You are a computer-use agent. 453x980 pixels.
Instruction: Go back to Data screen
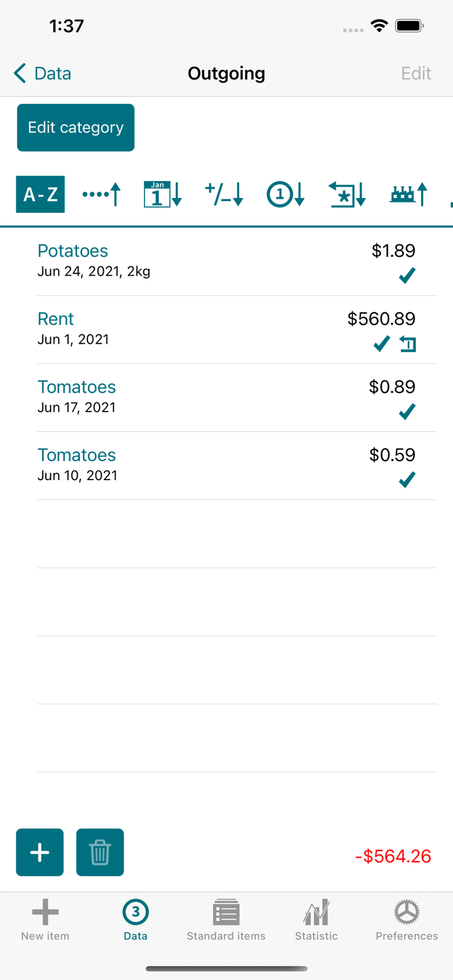pyautogui.click(x=42, y=73)
